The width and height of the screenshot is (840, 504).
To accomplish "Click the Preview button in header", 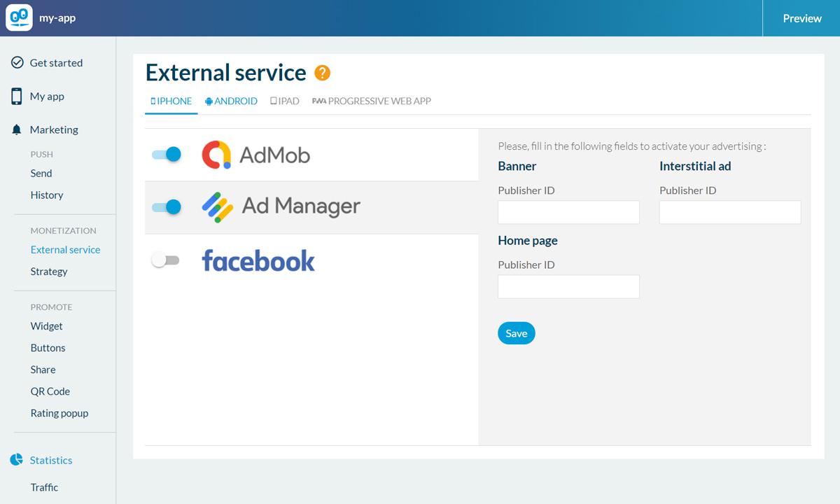I will coord(801,18).
